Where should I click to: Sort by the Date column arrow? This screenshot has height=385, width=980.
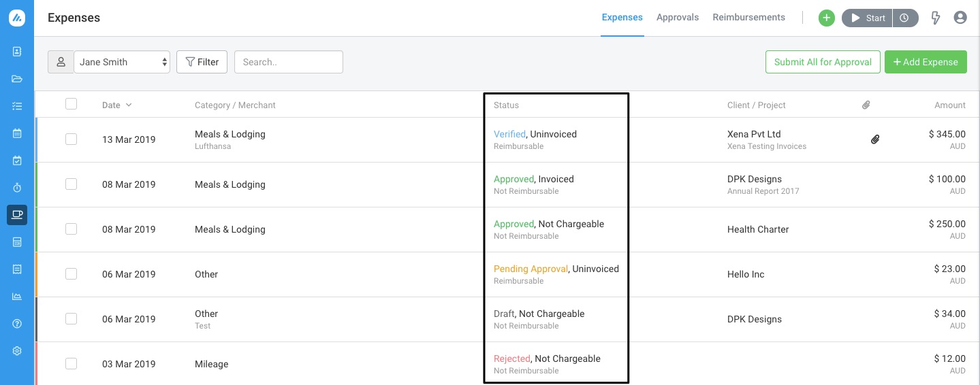[x=129, y=105]
